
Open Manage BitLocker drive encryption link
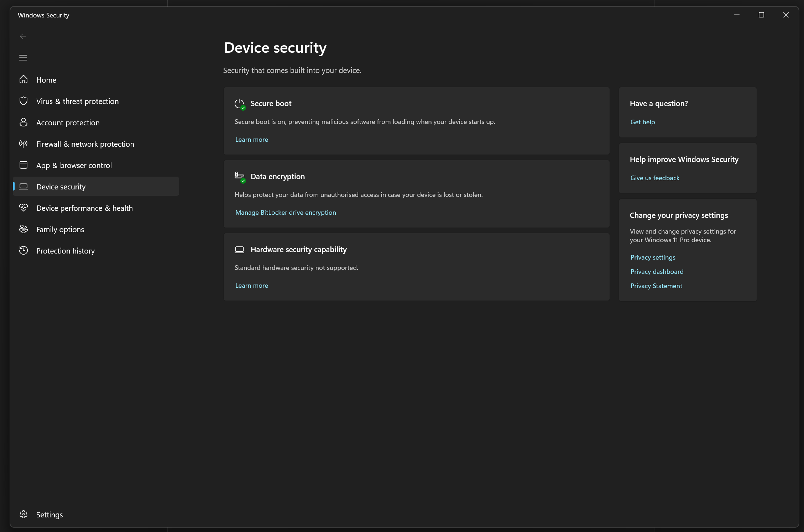click(286, 213)
